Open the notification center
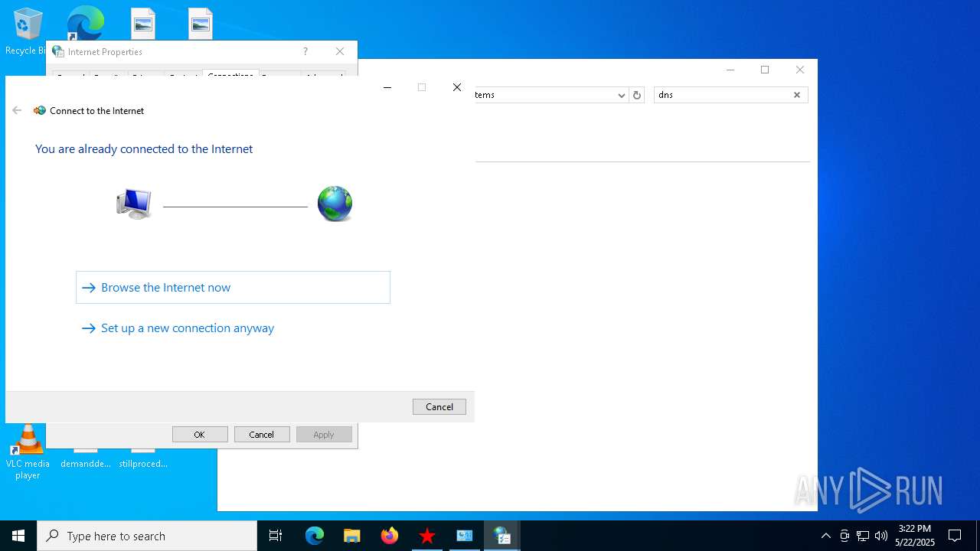980x551 pixels. click(955, 536)
